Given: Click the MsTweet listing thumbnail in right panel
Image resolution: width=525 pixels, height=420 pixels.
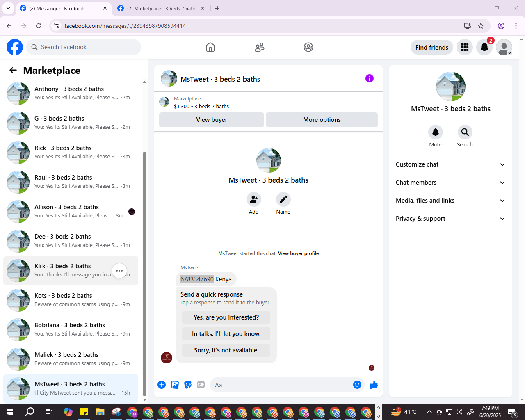Looking at the screenshot, I should click(x=451, y=87).
